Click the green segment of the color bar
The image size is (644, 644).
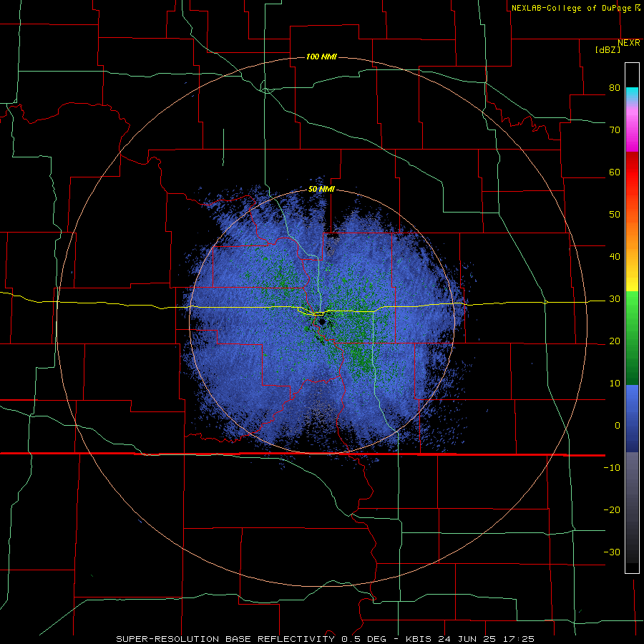[x=632, y=338]
